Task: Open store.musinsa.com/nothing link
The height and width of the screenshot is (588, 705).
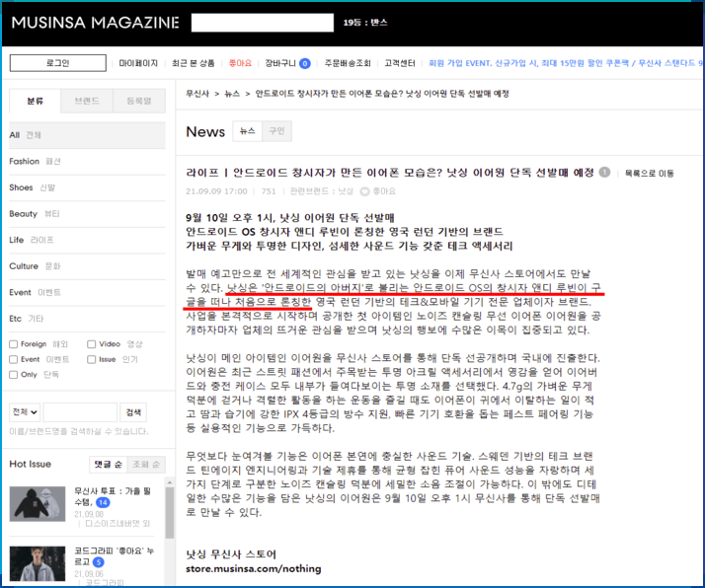Action: click(x=253, y=568)
